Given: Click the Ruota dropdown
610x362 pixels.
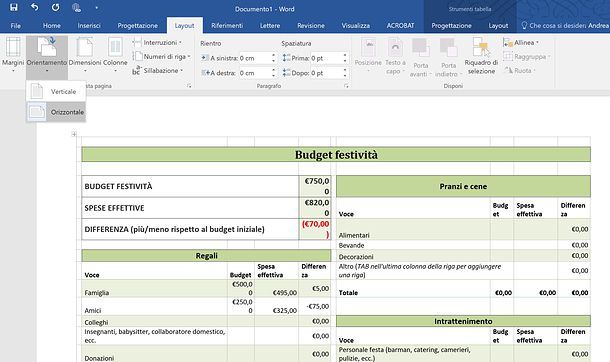Looking at the screenshot, I should tap(520, 70).
